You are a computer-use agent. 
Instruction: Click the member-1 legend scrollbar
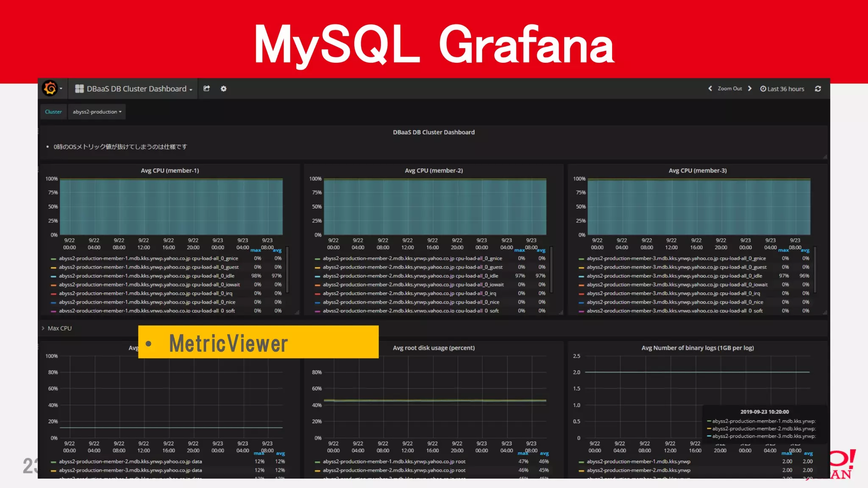click(x=287, y=269)
